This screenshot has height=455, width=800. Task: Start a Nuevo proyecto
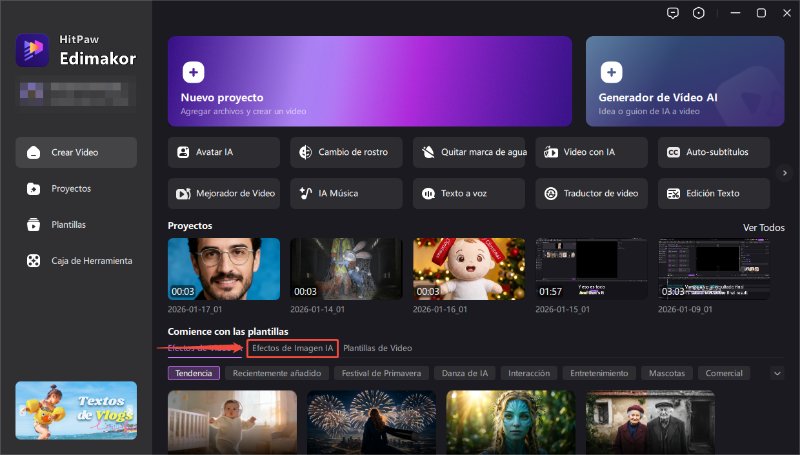(370, 81)
